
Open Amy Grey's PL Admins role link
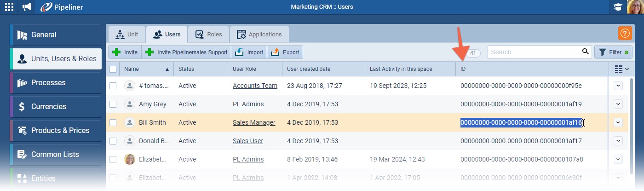click(x=248, y=104)
